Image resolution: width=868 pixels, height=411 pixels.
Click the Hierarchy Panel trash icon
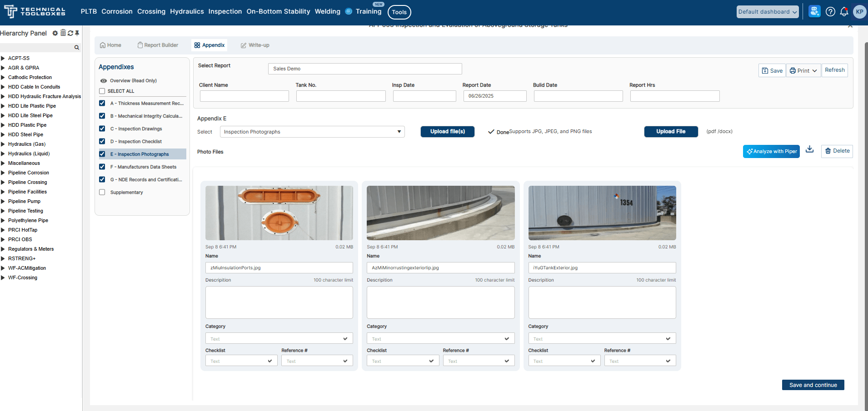(63, 33)
